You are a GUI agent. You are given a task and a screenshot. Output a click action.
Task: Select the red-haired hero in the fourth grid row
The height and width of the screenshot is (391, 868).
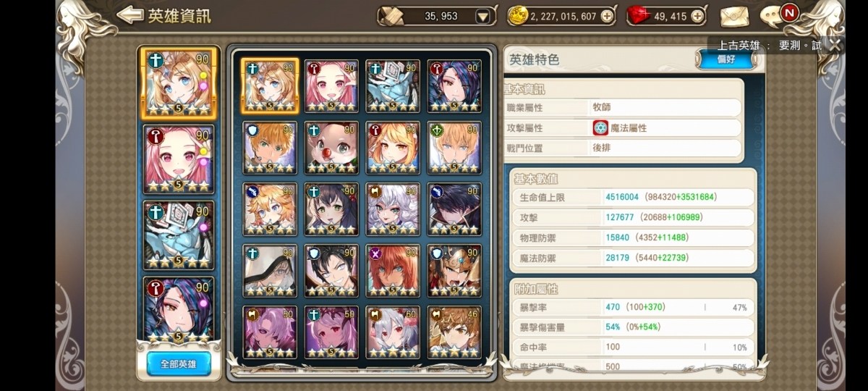393,271
